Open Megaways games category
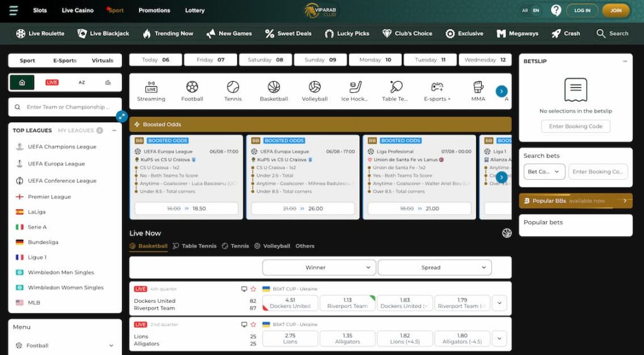The height and width of the screenshot is (355, 644). coord(517,34)
